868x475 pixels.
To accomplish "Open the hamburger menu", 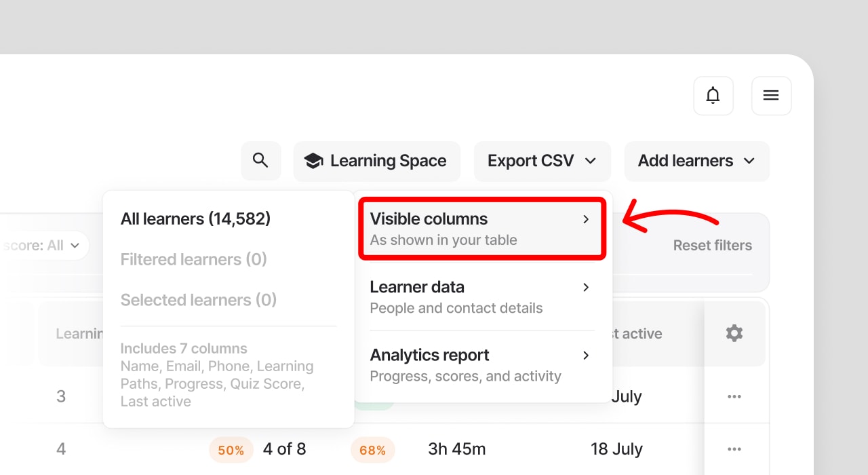I will point(771,96).
